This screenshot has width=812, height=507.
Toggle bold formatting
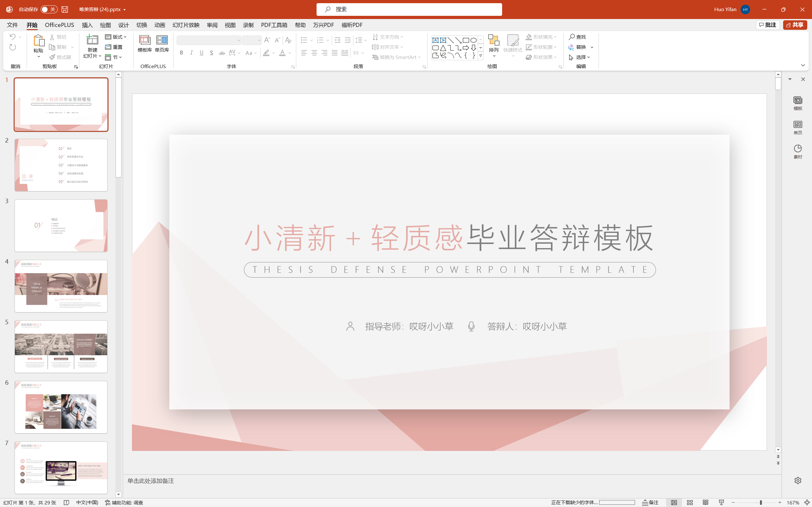(x=181, y=53)
